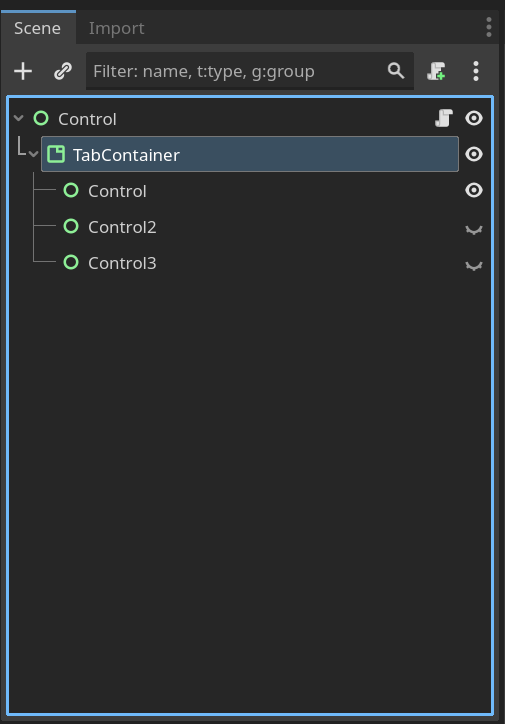Toggle visibility of root Control node
The height and width of the screenshot is (724, 505).
tap(474, 119)
